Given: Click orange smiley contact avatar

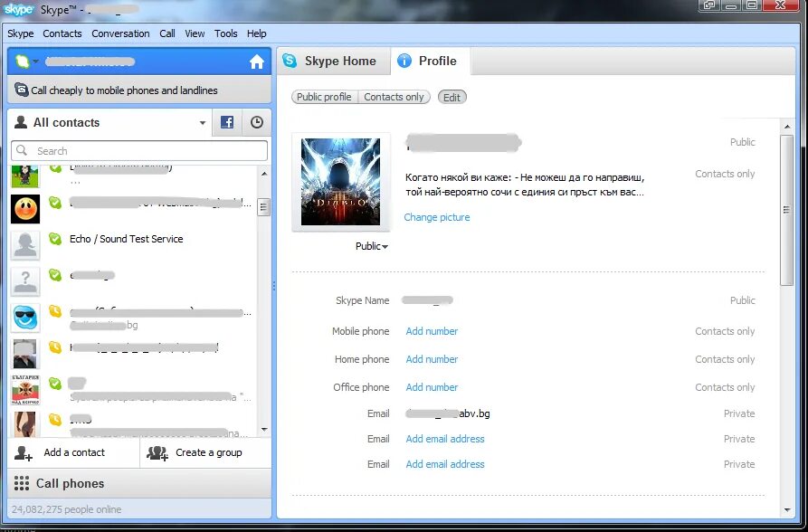Looking at the screenshot, I should pos(25,209).
